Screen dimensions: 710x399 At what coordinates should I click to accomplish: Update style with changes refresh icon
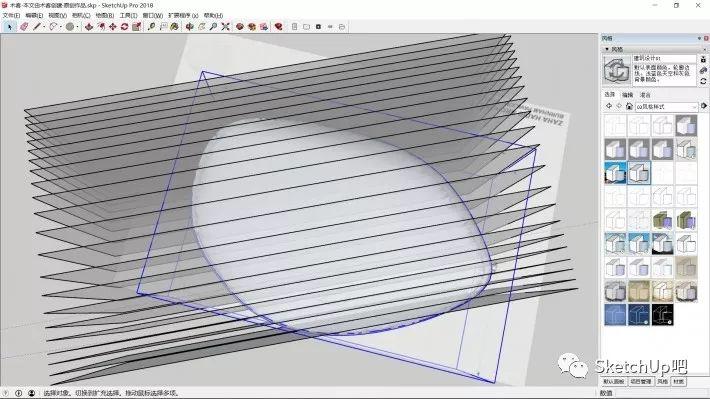(703, 82)
